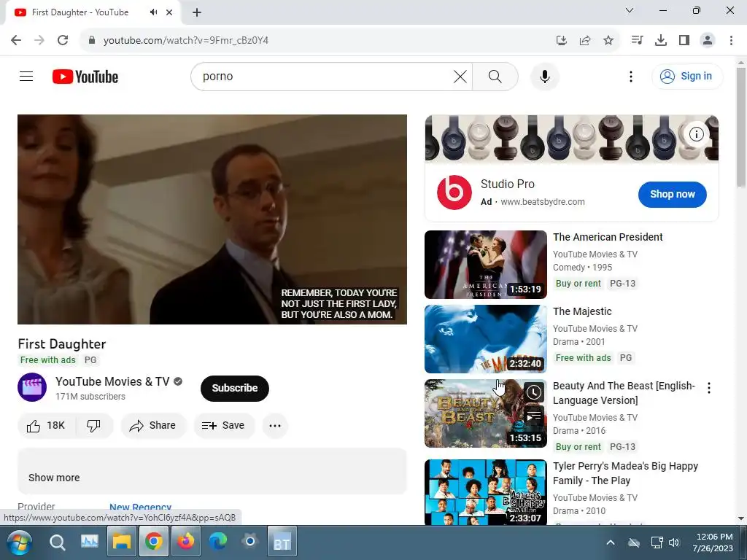The height and width of the screenshot is (560, 747).
Task: Open the taskbar clock 12:06 PM
Action: tap(714, 542)
